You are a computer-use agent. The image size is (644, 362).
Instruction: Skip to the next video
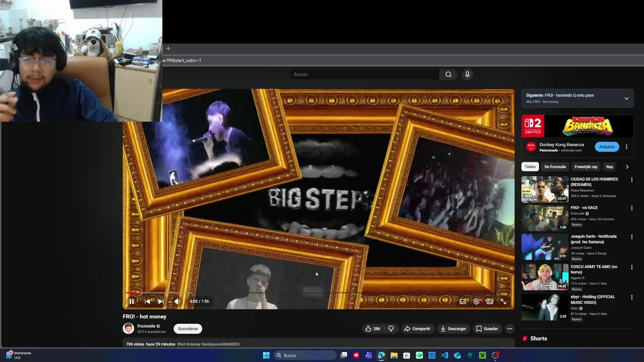tap(160, 301)
